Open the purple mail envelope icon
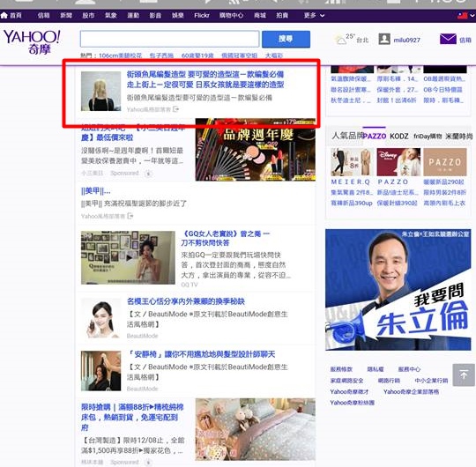Image resolution: width=476 pixels, height=467 pixels. click(x=448, y=39)
